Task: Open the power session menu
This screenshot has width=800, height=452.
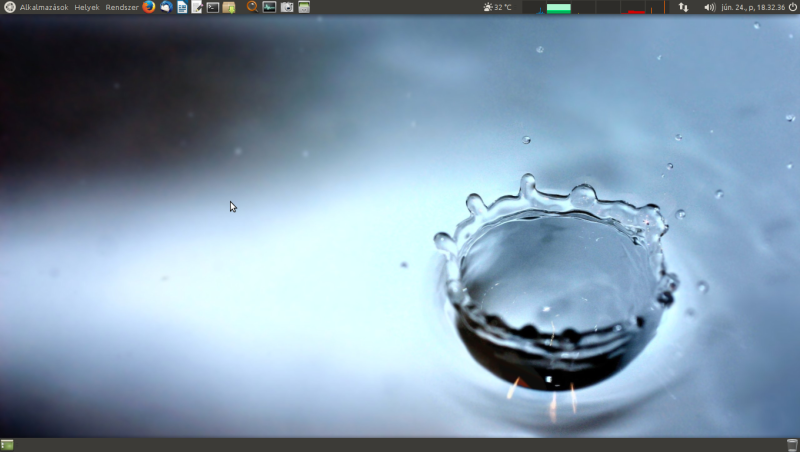Action: (x=793, y=7)
